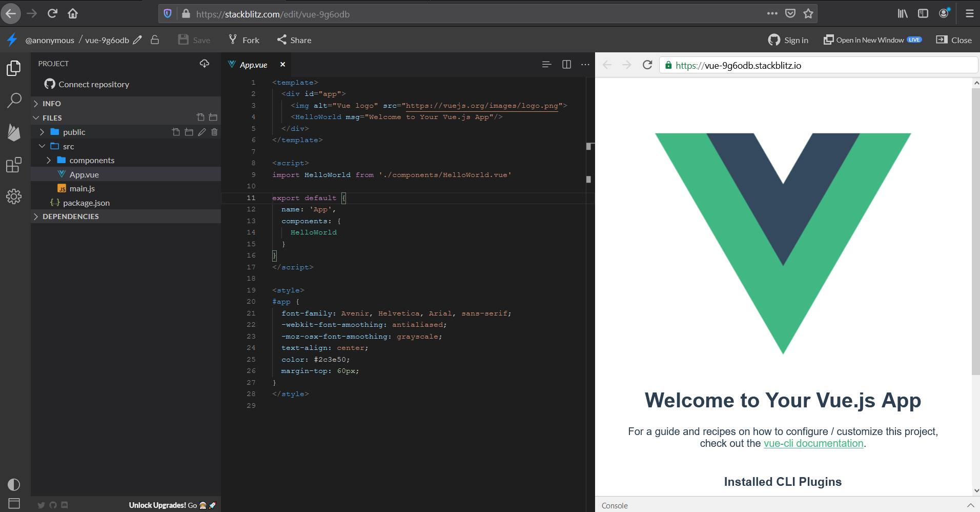The width and height of the screenshot is (980, 512).
Task: Collapse the src folder
Action: click(x=42, y=146)
